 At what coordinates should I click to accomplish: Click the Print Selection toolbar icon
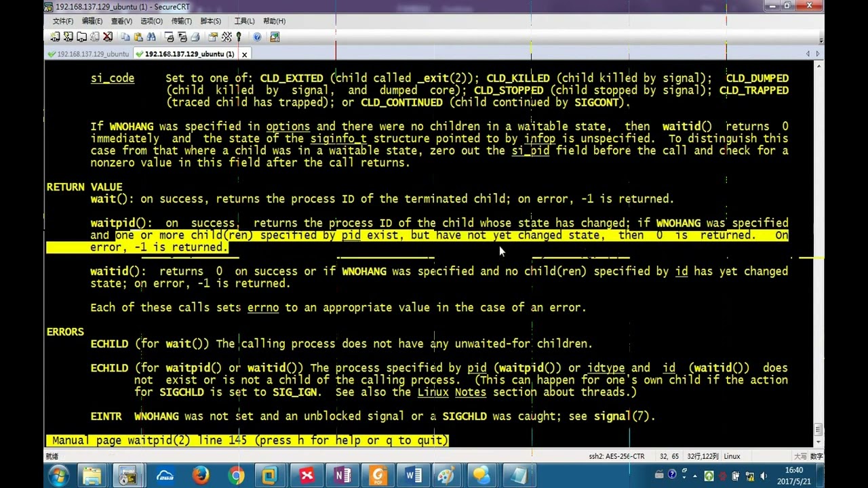[x=182, y=37]
